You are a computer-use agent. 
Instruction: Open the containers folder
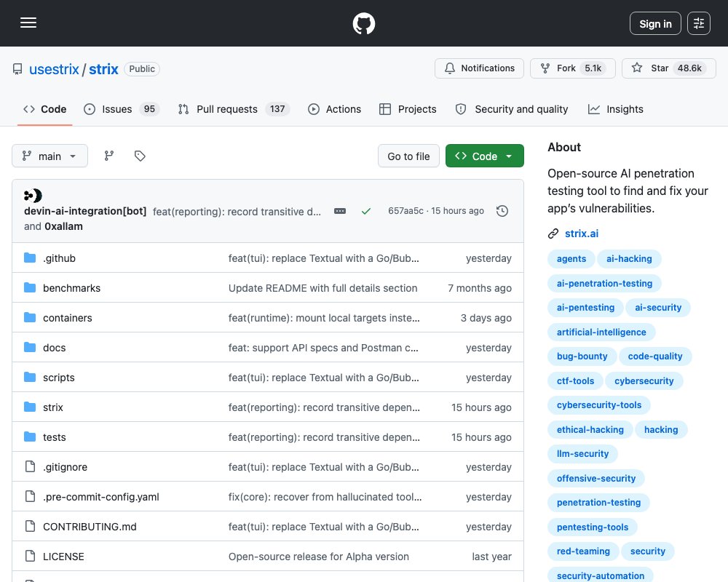pyautogui.click(x=67, y=318)
